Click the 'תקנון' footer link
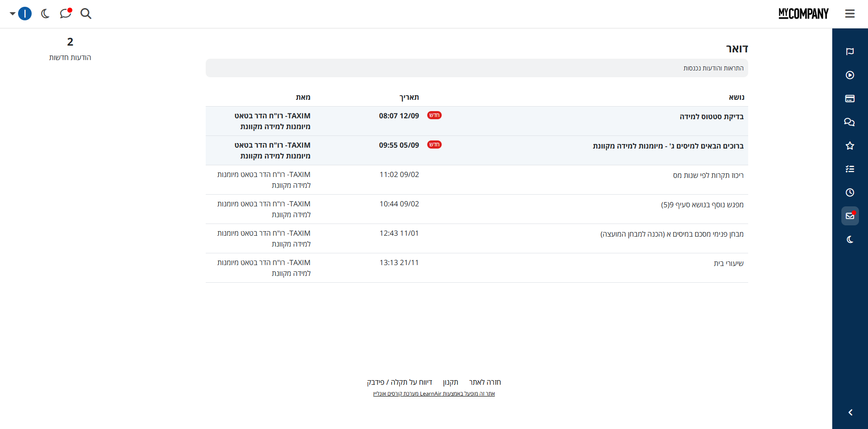This screenshot has height=429, width=868. click(x=450, y=382)
